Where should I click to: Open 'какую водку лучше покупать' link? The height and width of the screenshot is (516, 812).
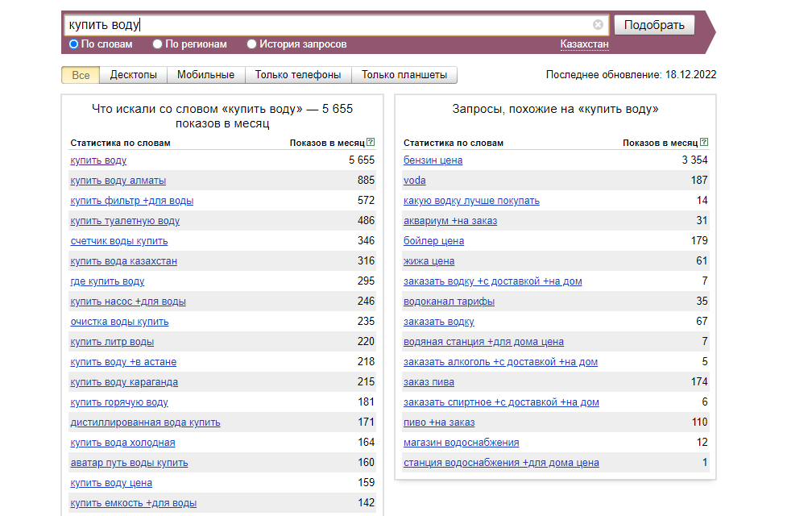click(471, 201)
